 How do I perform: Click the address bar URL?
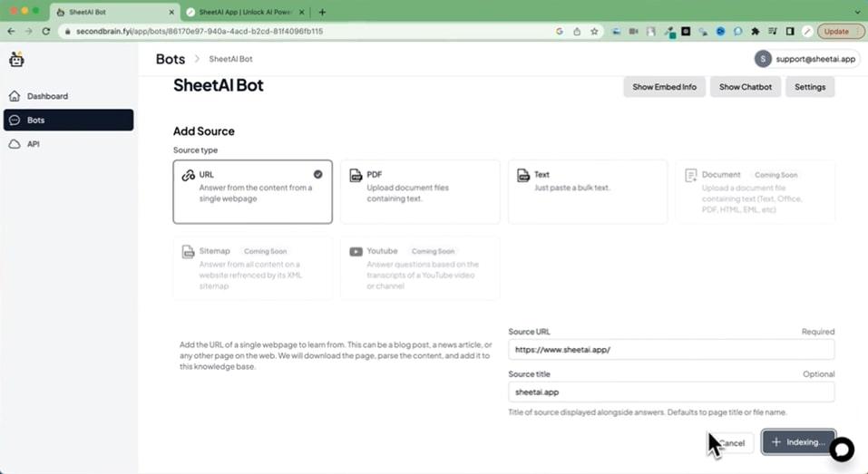pos(200,32)
